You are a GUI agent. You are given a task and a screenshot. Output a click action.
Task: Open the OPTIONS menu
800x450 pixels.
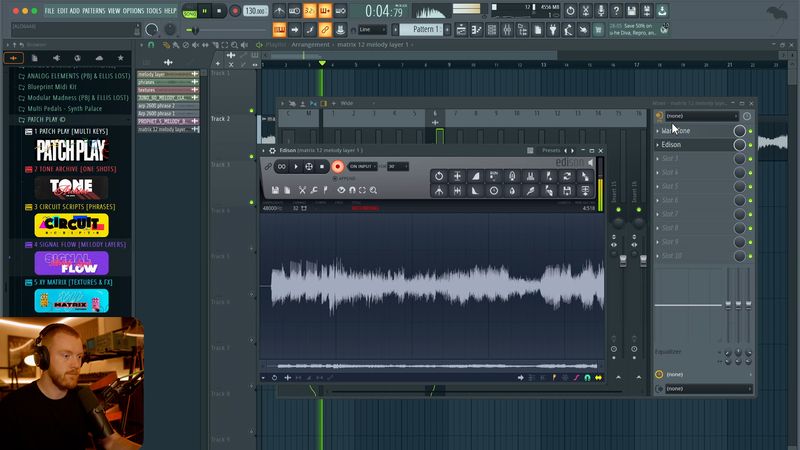133,11
